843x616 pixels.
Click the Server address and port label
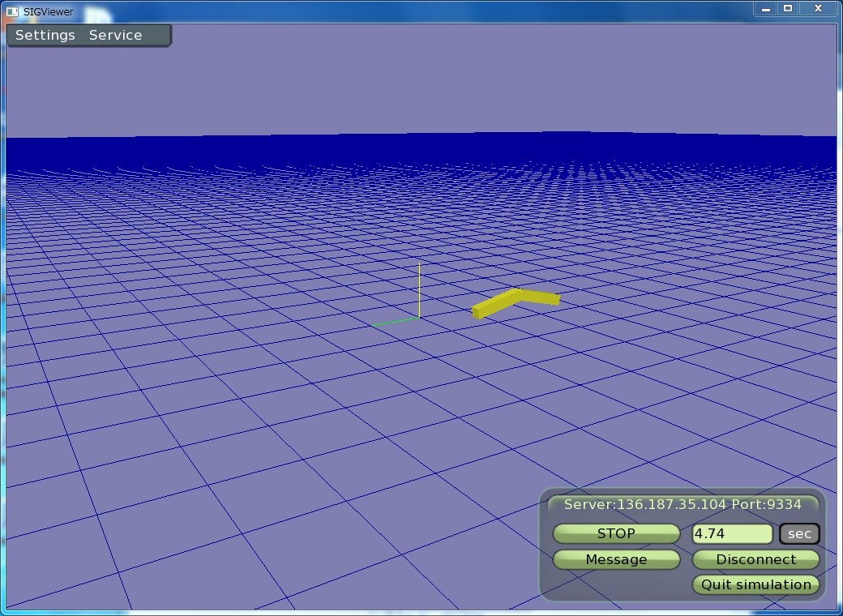(x=683, y=504)
